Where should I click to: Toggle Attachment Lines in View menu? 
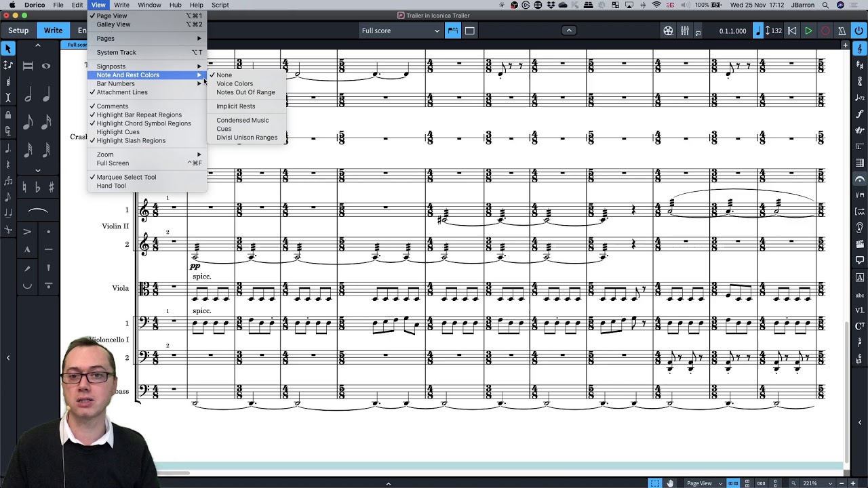point(122,92)
